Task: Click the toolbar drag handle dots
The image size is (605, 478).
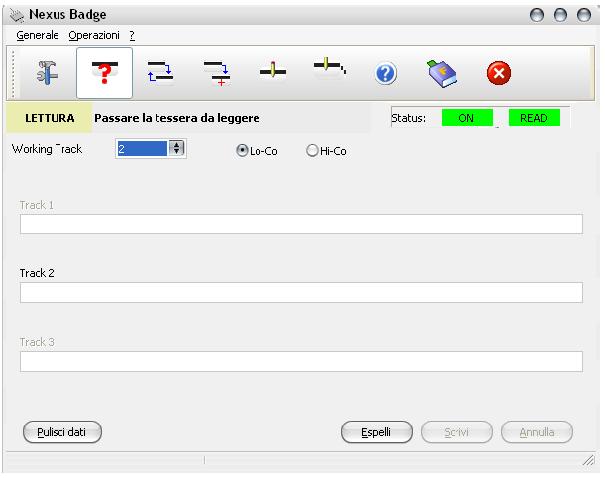Action: click(13, 73)
